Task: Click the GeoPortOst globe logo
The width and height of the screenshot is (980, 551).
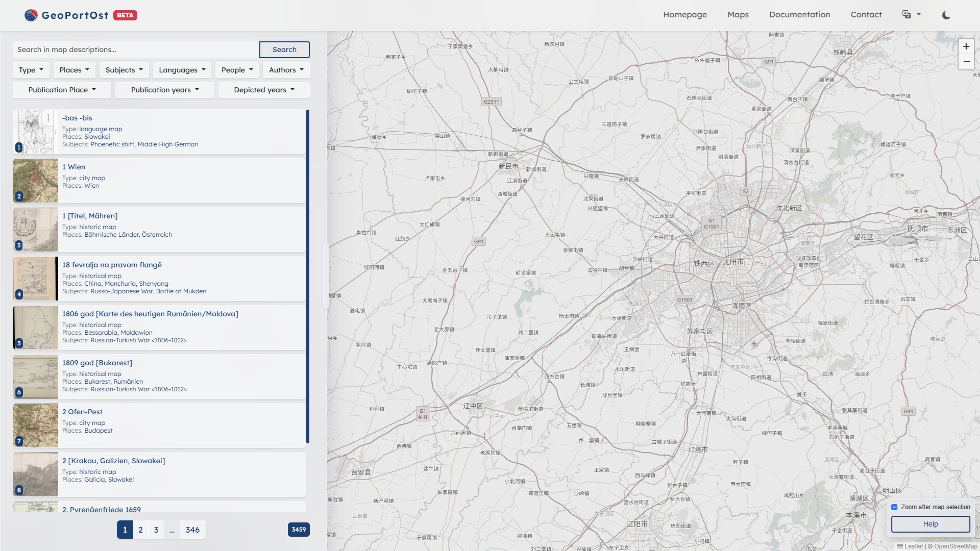Action: (31, 15)
